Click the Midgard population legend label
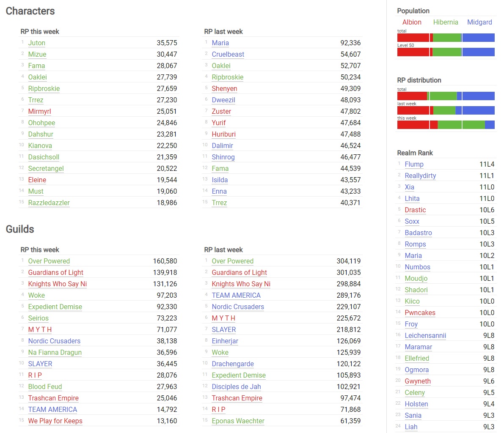Viewport: 504px width, 433px height. 479,22
